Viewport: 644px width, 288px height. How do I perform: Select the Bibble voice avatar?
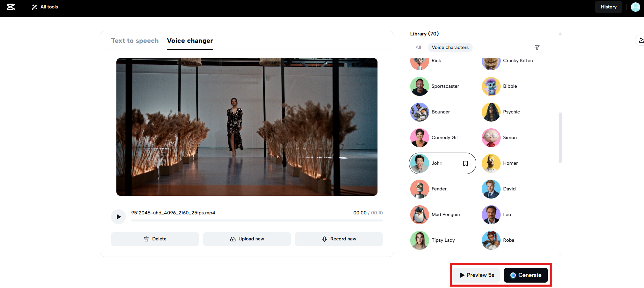(x=491, y=86)
